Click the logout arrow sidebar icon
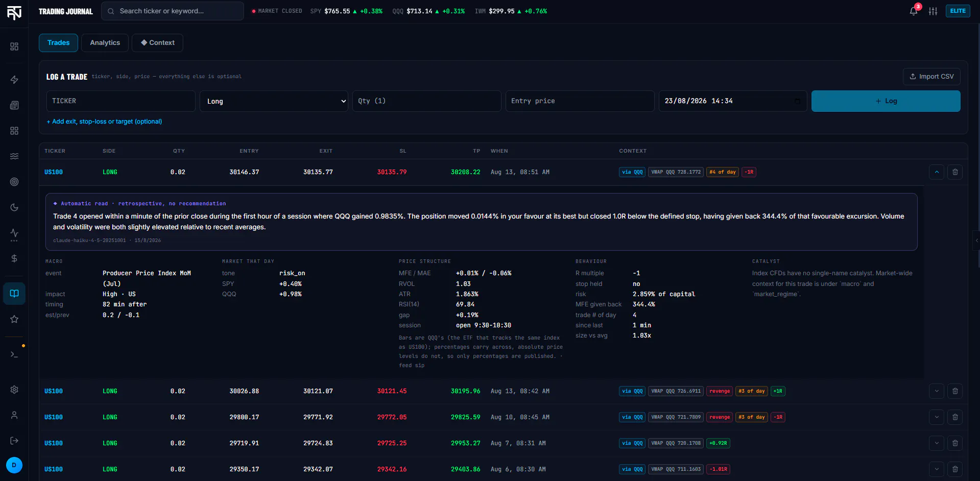The width and height of the screenshot is (980, 481). click(14, 441)
